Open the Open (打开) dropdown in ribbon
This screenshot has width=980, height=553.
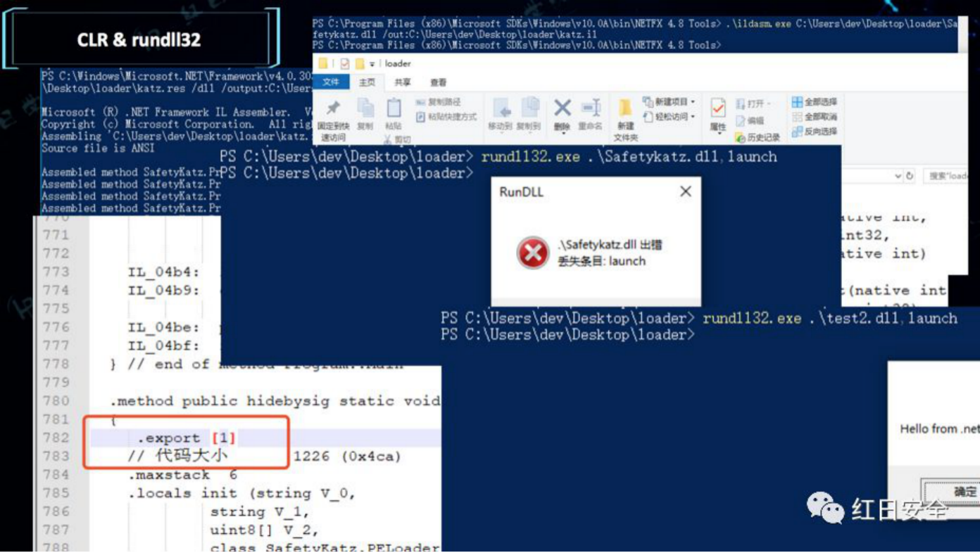coord(753,104)
